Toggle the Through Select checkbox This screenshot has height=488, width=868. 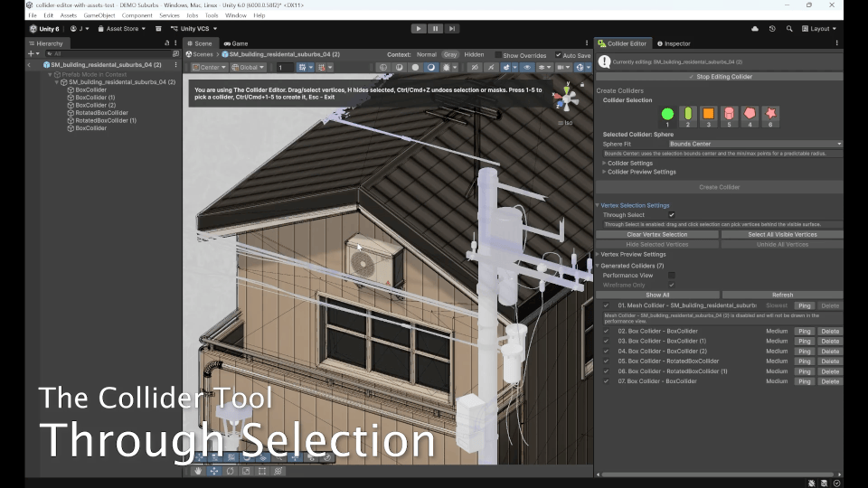672,215
